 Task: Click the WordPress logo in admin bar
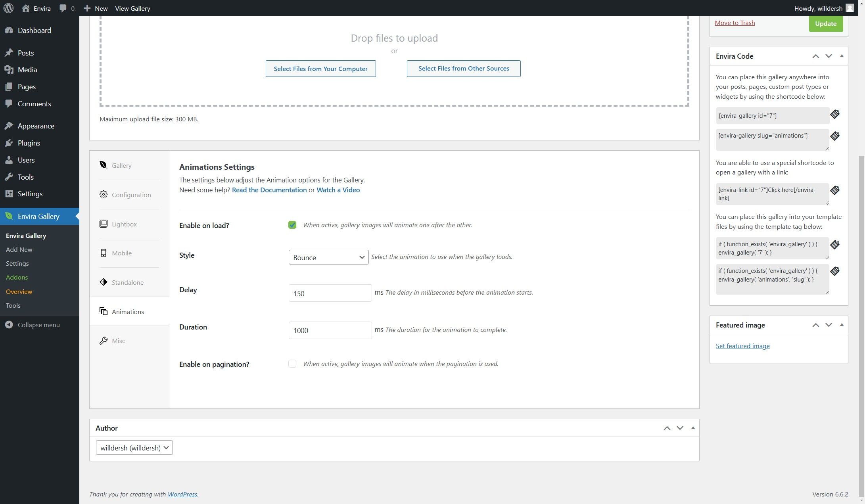point(8,8)
